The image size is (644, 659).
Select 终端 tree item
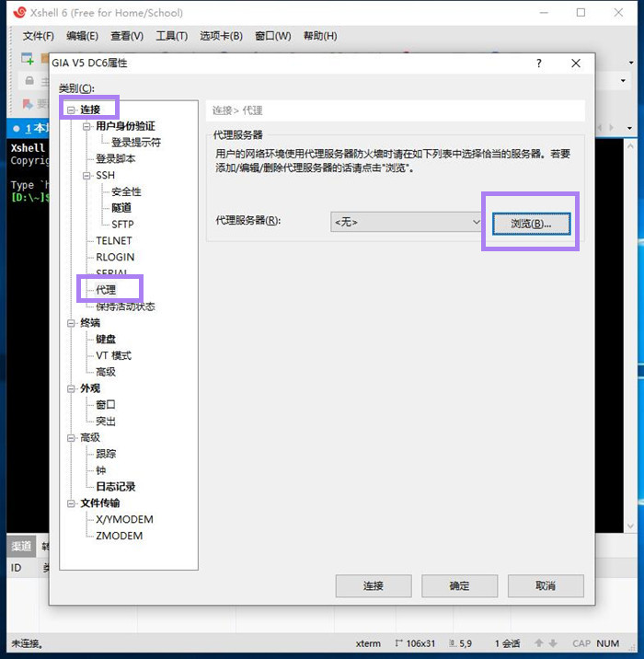(x=90, y=323)
